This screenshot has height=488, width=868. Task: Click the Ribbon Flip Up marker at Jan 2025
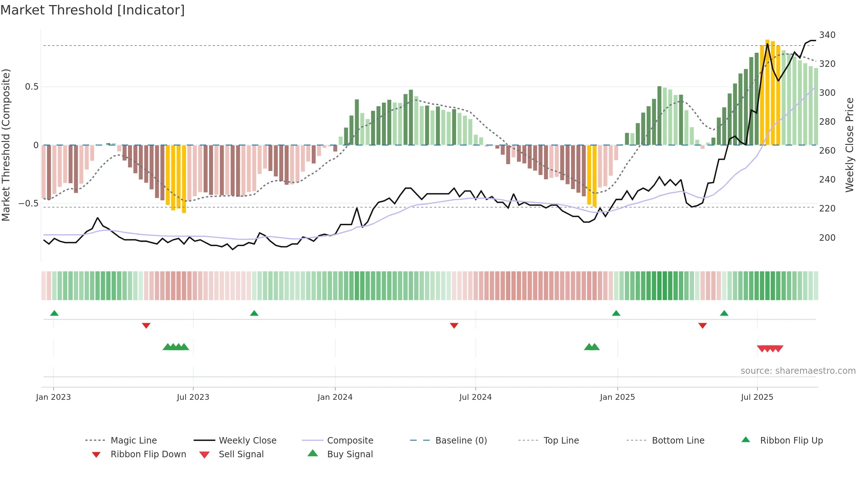[x=616, y=313]
